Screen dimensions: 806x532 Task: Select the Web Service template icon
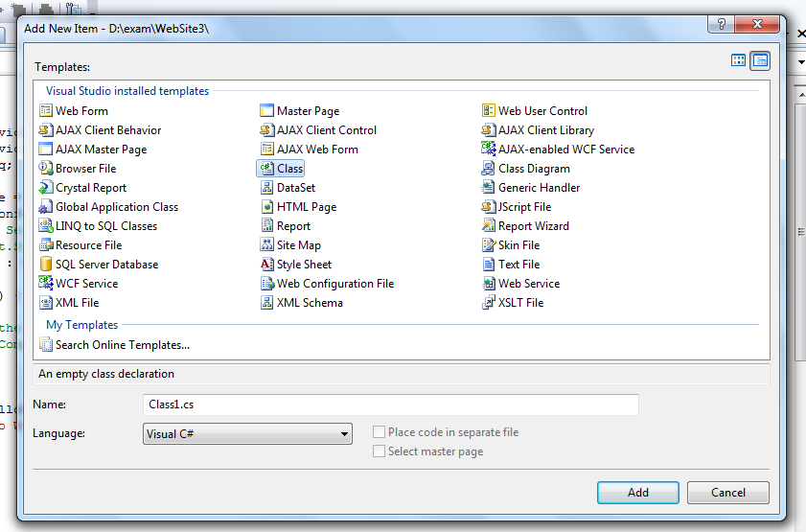tap(489, 283)
